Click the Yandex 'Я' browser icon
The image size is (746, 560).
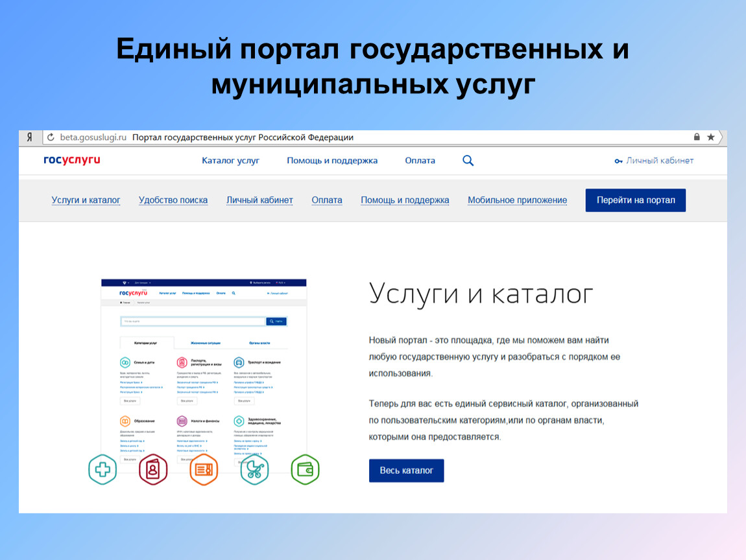click(x=30, y=137)
